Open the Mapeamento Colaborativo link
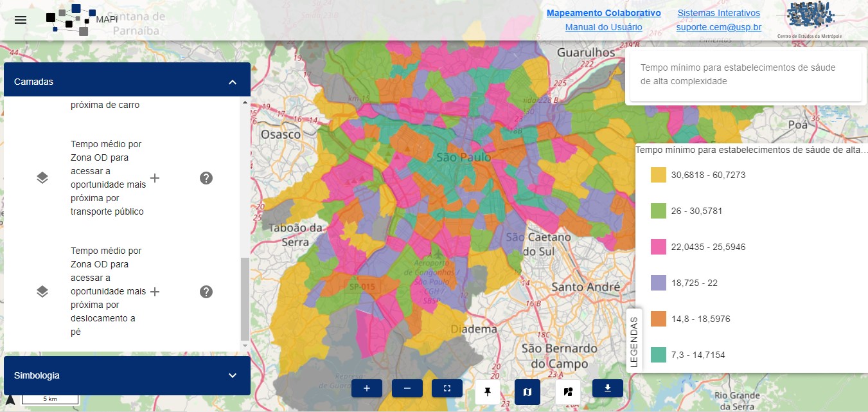Viewport: 868px width, 412px height. (x=603, y=13)
